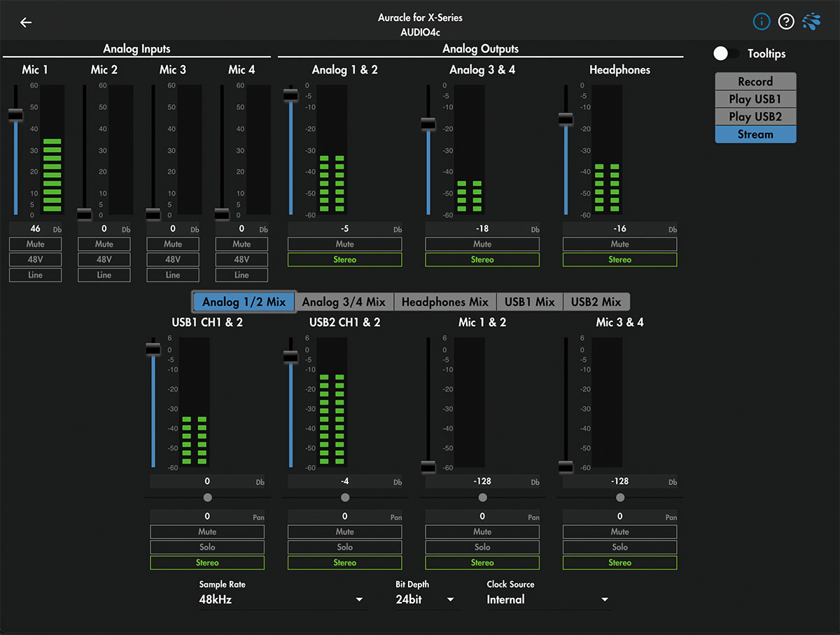Viewport: 840px width, 635px height.
Task: Toggle the Tooltips switch
Action: (726, 53)
